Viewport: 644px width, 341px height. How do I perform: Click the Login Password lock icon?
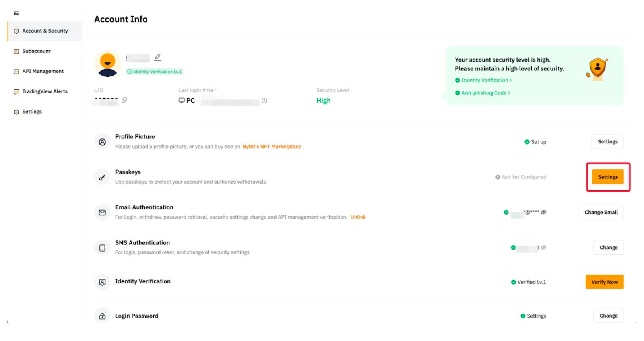102,316
